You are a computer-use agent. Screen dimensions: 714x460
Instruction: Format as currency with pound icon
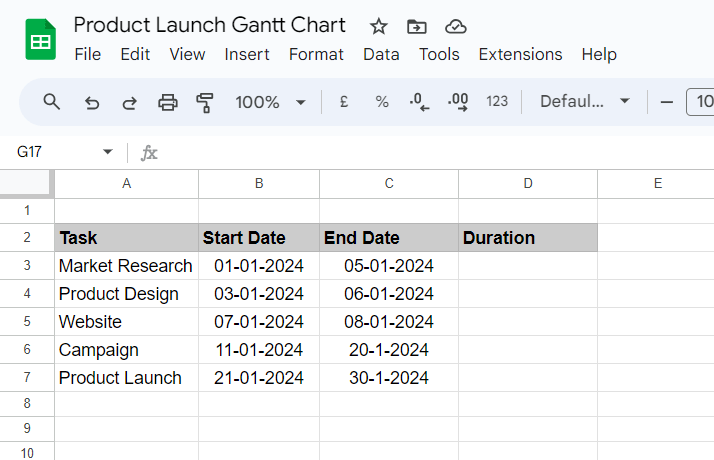point(344,102)
